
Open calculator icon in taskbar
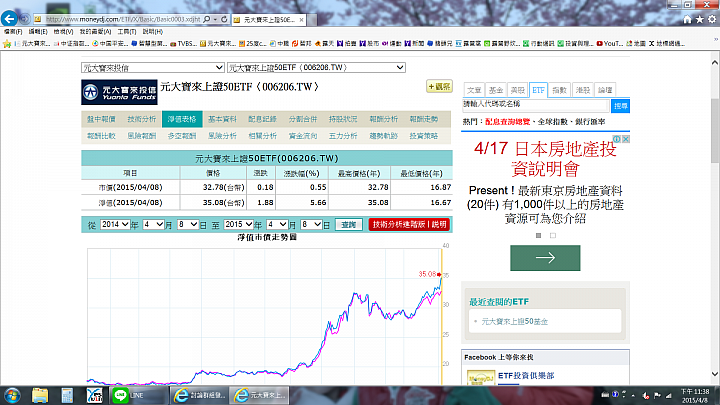point(67,395)
